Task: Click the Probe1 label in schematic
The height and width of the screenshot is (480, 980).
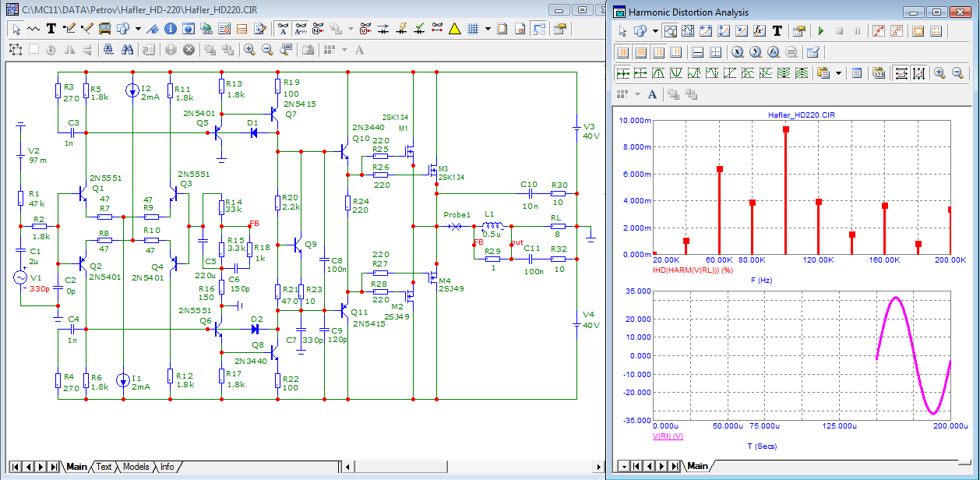Action: pos(457,215)
